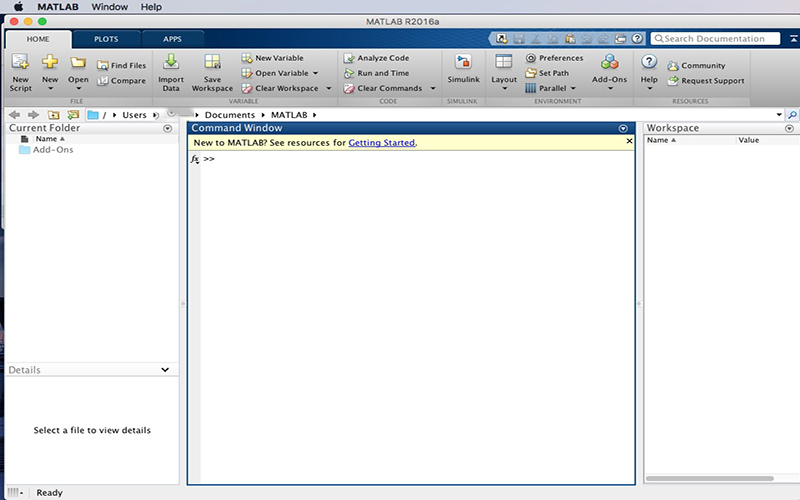The image size is (800, 500).
Task: Launch Simulink
Action: pos(463,69)
